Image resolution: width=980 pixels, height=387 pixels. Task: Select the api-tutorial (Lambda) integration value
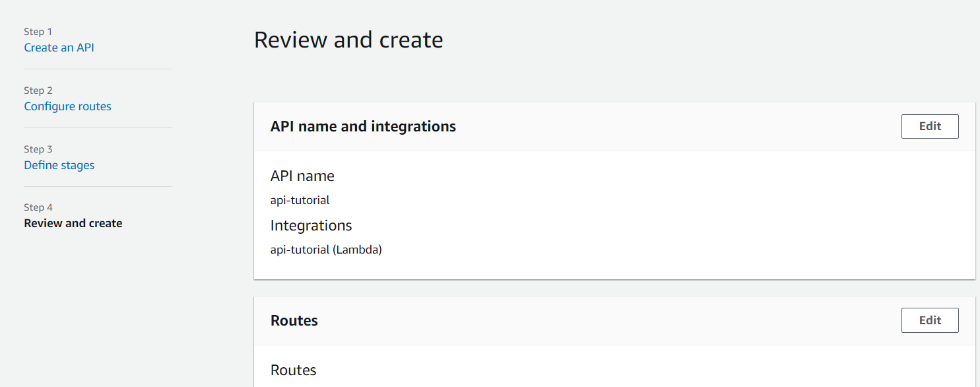[x=326, y=250]
